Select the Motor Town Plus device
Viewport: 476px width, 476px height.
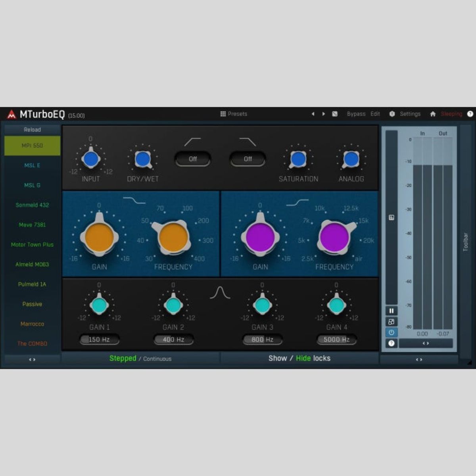(32, 245)
